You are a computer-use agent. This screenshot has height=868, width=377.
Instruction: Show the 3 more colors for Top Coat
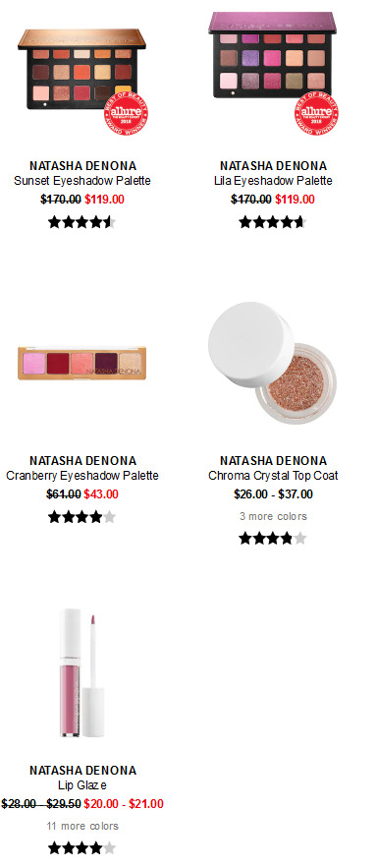point(273,516)
